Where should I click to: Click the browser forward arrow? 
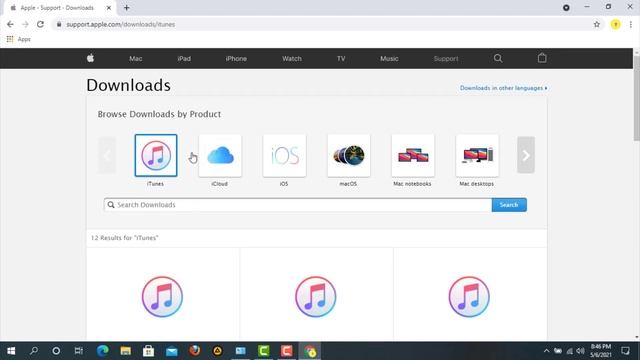[x=25, y=24]
